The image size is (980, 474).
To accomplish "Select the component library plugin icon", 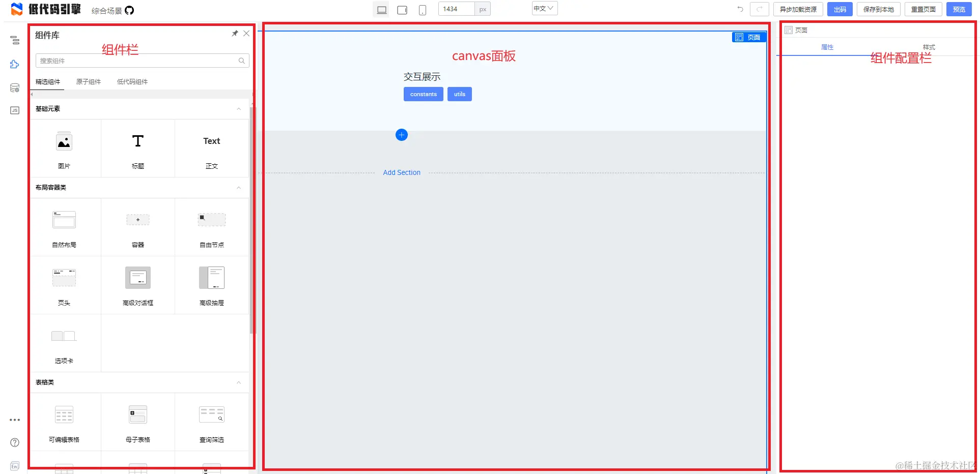I will click(14, 64).
